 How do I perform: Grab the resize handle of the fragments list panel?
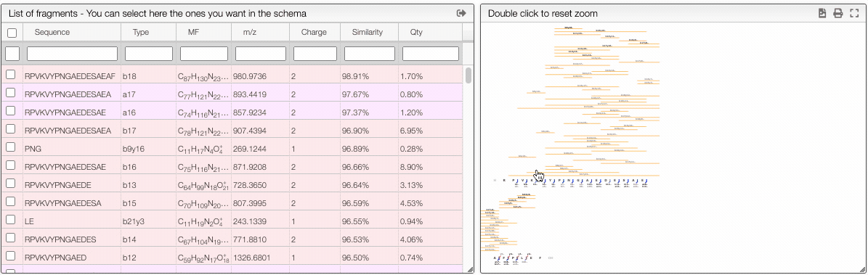(x=470, y=269)
